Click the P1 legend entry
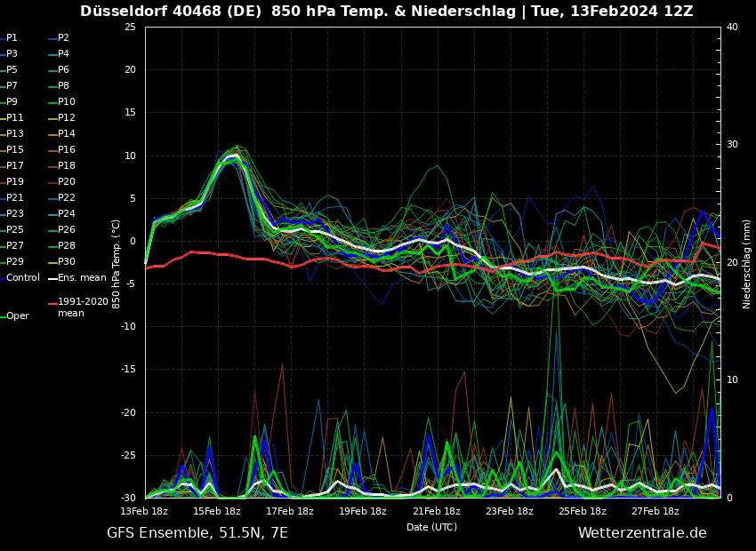The height and width of the screenshot is (551, 756). [x=12, y=38]
